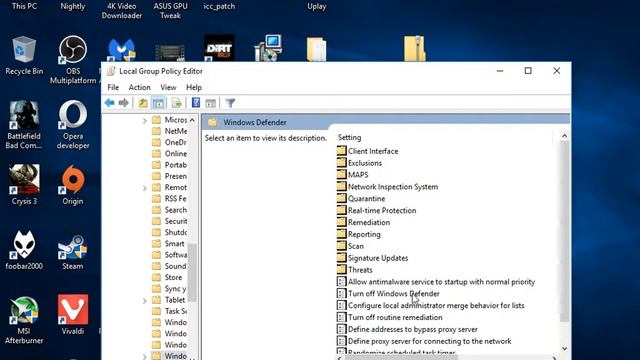Select the Sound tree folder
This screenshot has height=360, width=640.
click(170, 266)
